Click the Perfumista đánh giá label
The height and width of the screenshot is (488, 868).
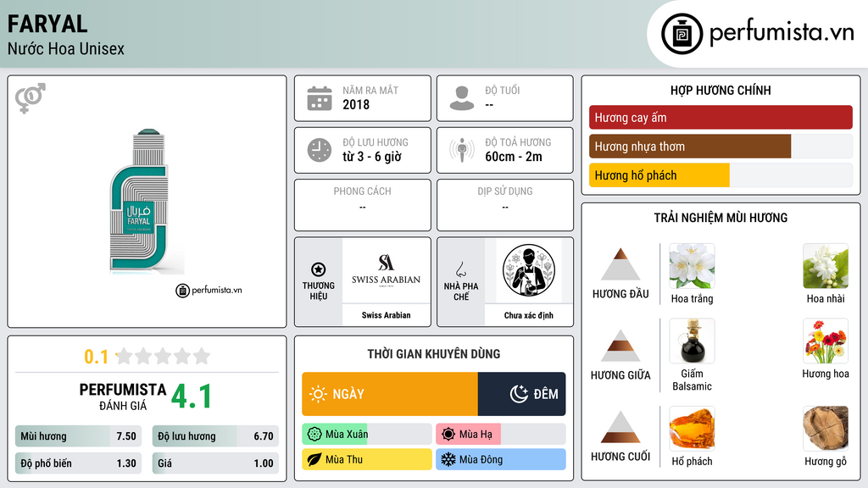(x=123, y=396)
